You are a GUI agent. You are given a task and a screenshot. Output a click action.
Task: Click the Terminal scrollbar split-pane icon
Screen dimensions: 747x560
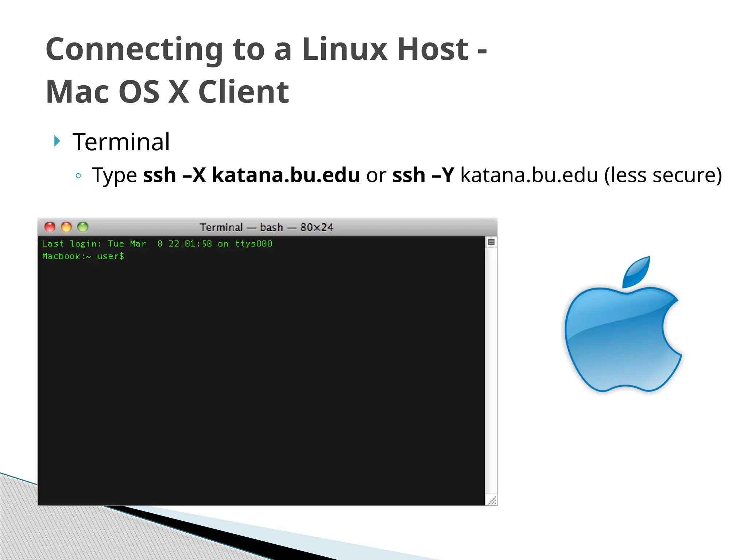(491, 242)
